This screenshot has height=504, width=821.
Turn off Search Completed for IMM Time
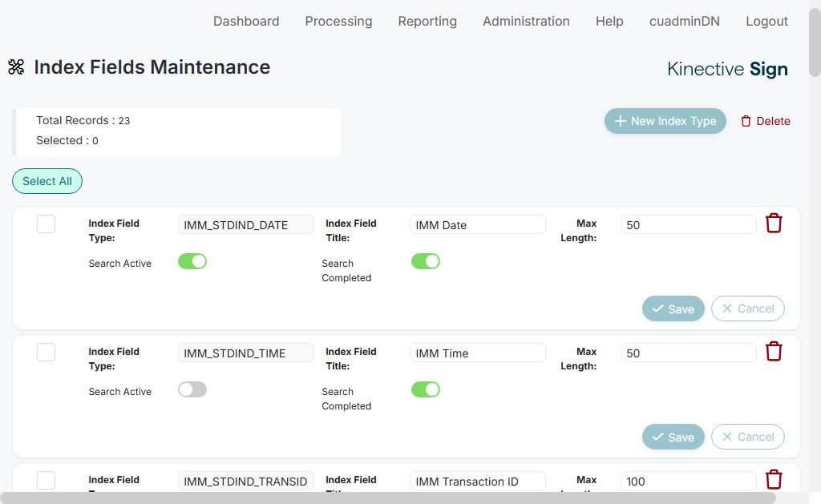[x=426, y=389]
